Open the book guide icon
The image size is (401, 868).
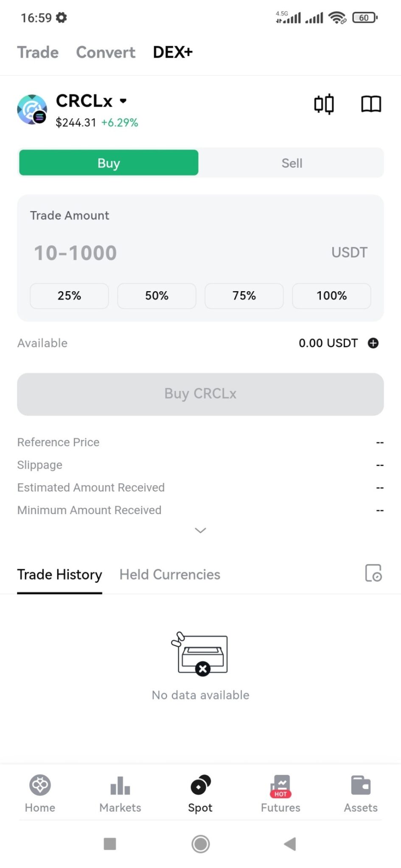(x=371, y=104)
